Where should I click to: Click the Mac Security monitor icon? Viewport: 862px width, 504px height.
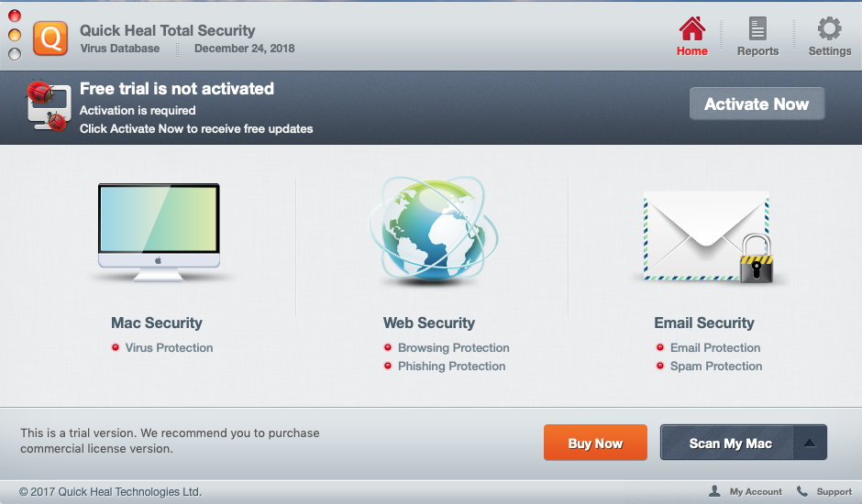pos(159,232)
